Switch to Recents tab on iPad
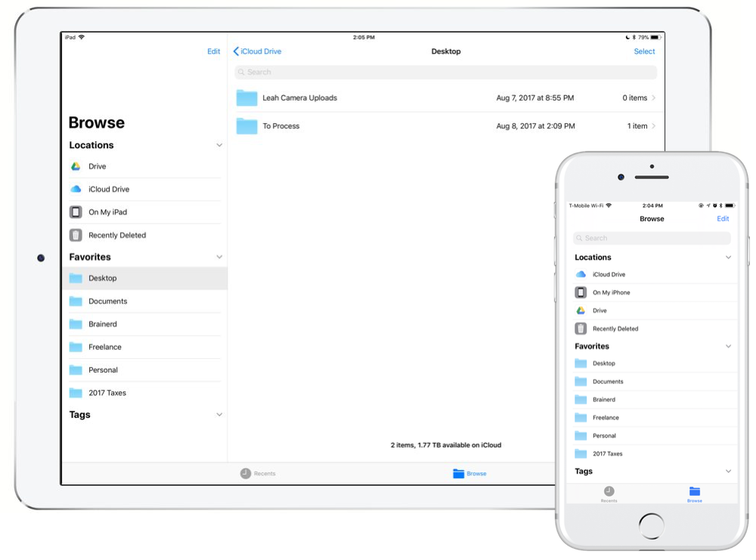Viewport: 756px width, 560px height. (258, 473)
